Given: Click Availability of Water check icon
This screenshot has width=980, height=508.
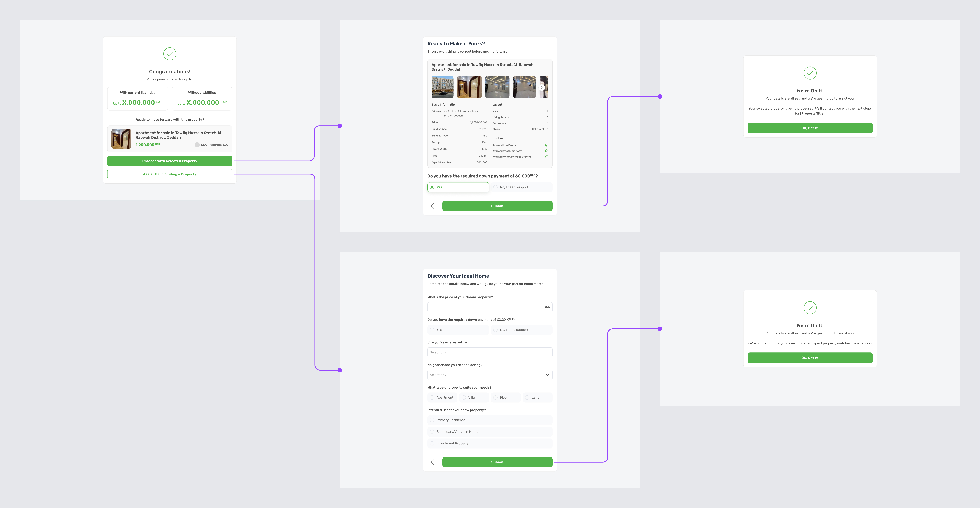Looking at the screenshot, I should pos(547,145).
